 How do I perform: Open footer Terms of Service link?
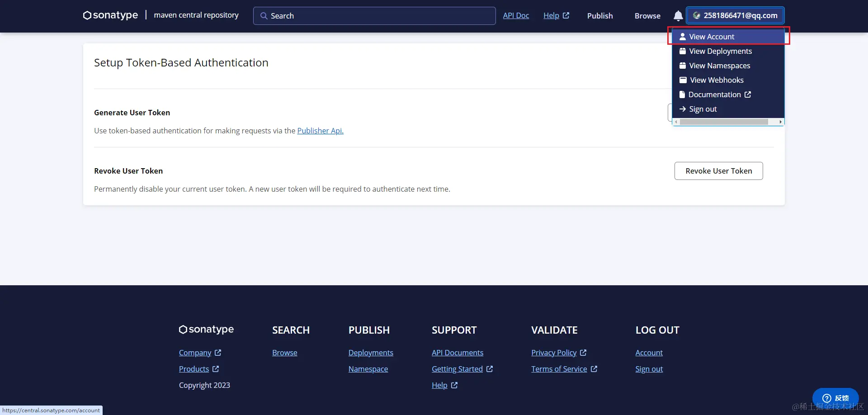pyautogui.click(x=559, y=369)
